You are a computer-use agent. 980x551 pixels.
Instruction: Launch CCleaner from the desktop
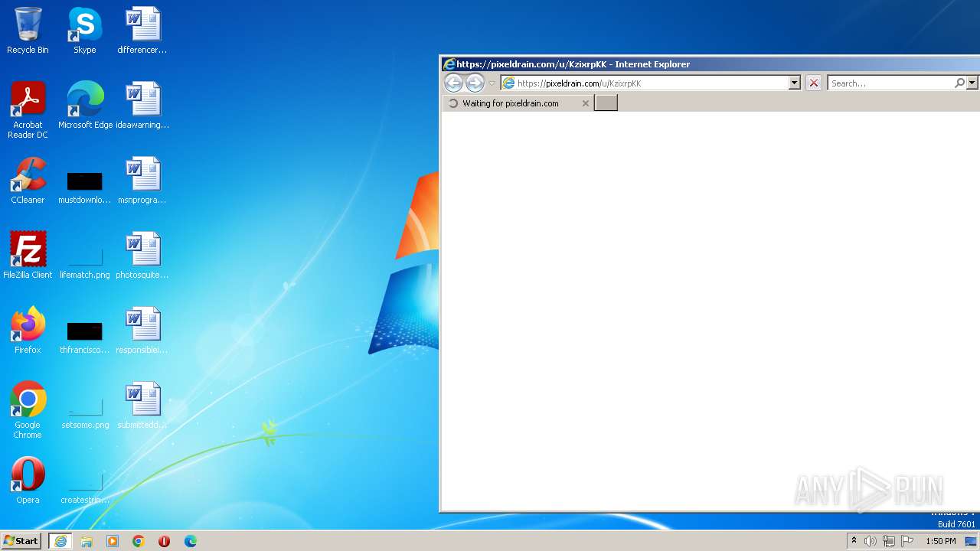point(28,181)
